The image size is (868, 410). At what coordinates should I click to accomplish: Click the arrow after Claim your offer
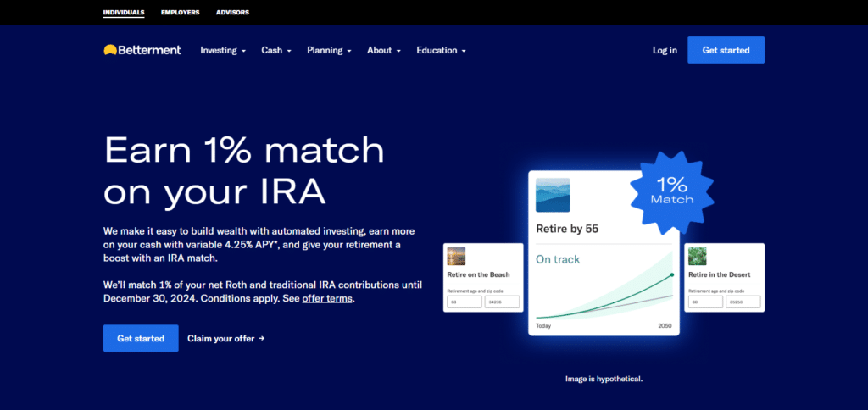[261, 338]
